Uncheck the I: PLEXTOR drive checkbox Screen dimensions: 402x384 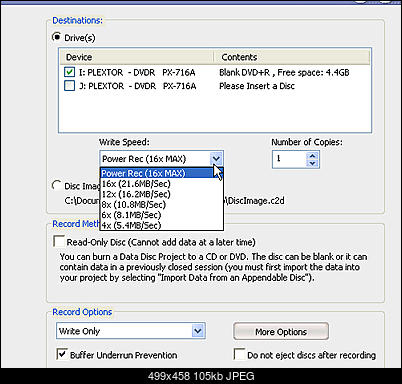tap(69, 72)
